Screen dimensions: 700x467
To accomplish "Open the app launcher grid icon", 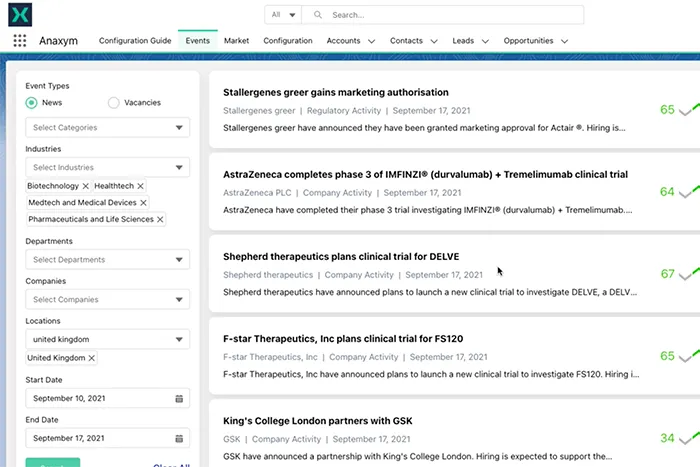I will pyautogui.click(x=20, y=41).
